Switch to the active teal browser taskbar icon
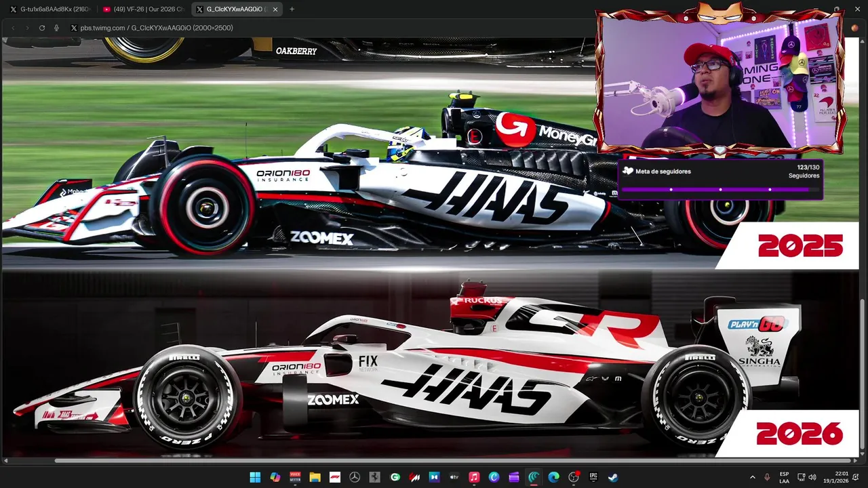 pos(534,477)
